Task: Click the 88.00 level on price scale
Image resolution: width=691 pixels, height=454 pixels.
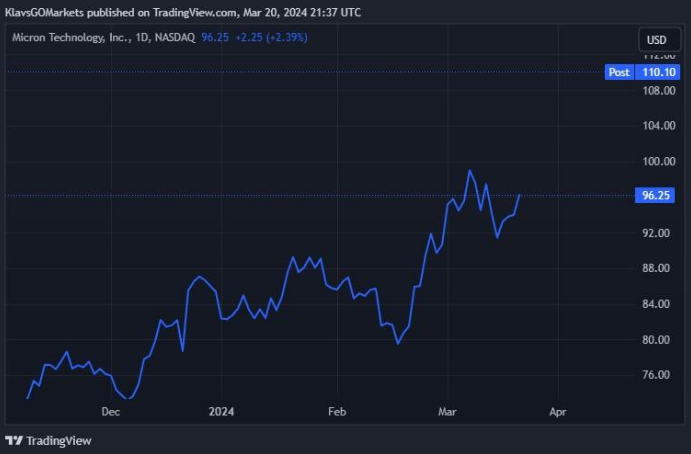Action: pyautogui.click(x=656, y=268)
